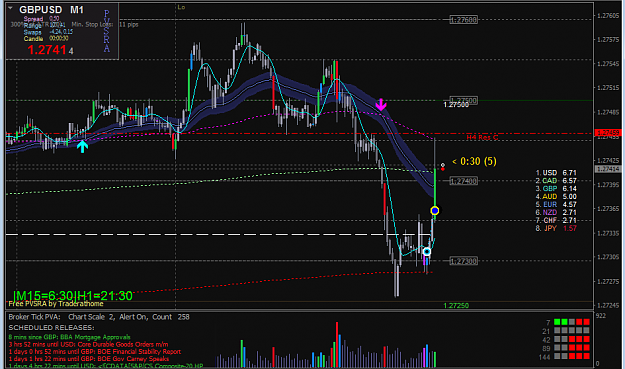The image size is (625, 369).
Task: Click the green 1.27250 level label
Action: coord(456,306)
